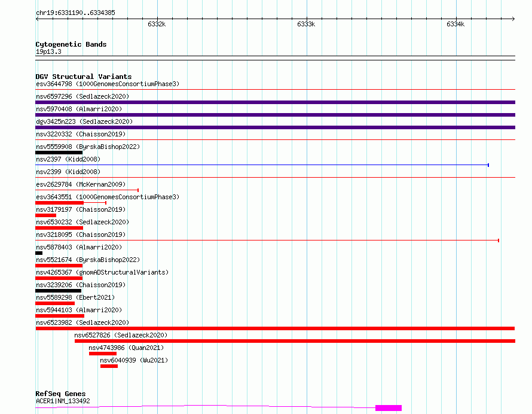Click esv2629784 (McKernan2009) label
The height and width of the screenshot is (414, 532).
81,184
